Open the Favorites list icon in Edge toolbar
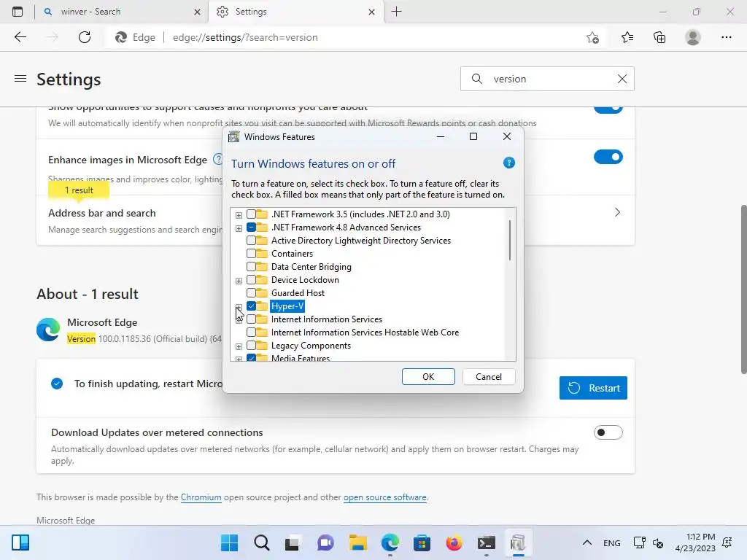Screen dimensions: 747x560 click(627, 37)
